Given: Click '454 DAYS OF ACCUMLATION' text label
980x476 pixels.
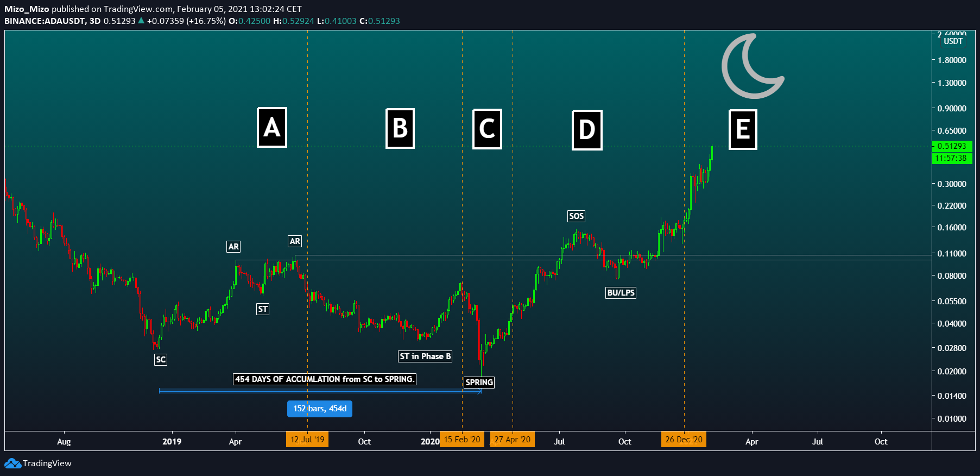Looking at the screenshot, I should coord(325,379).
